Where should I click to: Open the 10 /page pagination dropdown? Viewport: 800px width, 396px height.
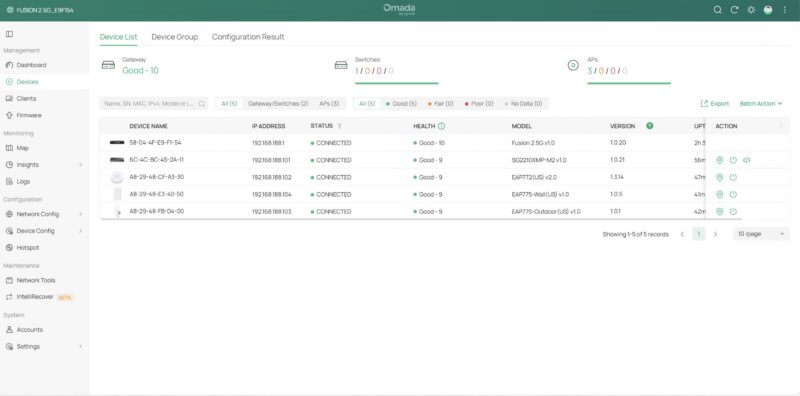(x=761, y=234)
